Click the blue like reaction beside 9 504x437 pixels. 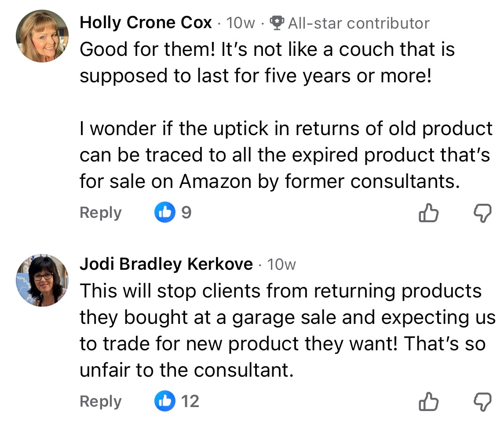click(x=164, y=213)
